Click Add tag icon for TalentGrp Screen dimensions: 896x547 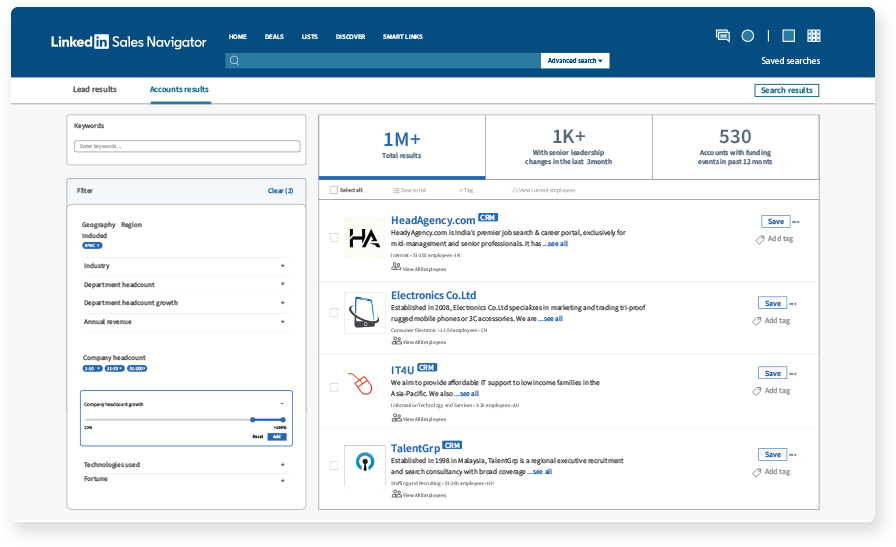pos(757,472)
